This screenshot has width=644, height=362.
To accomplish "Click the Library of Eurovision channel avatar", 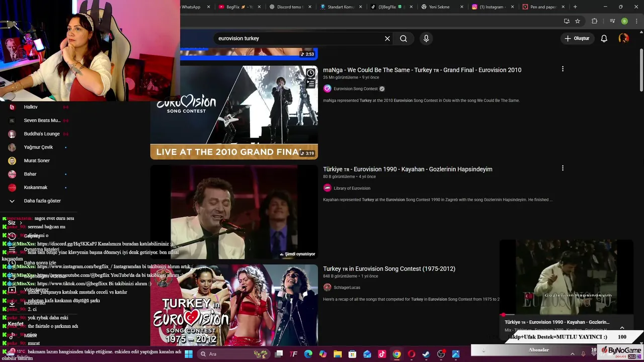I will 328,188.
